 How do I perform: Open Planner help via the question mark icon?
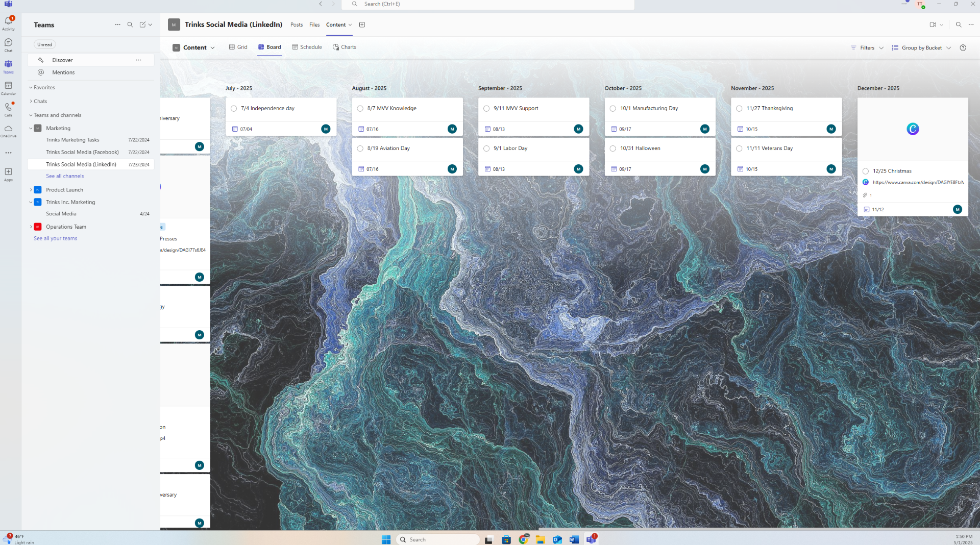(964, 47)
